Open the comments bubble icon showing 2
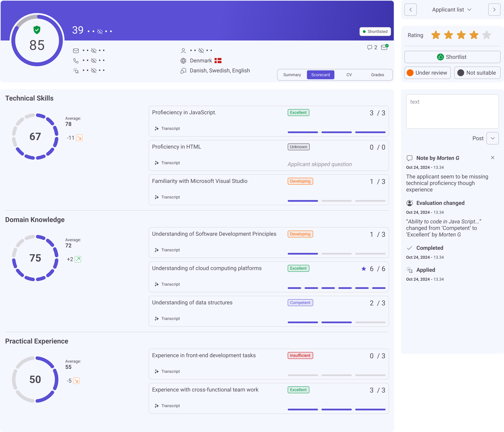This screenshot has height=432, width=504. [370, 47]
